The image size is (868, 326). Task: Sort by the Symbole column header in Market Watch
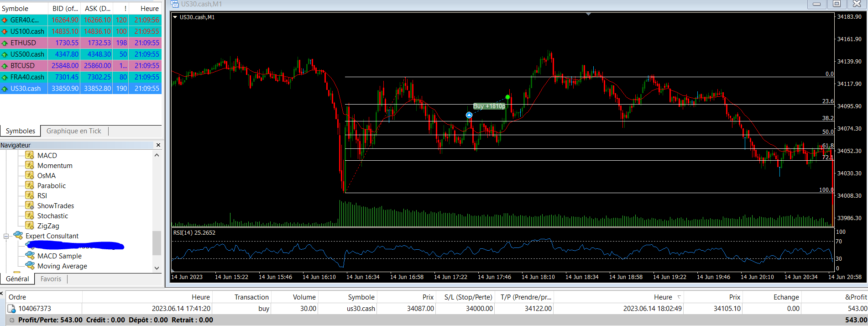point(24,8)
